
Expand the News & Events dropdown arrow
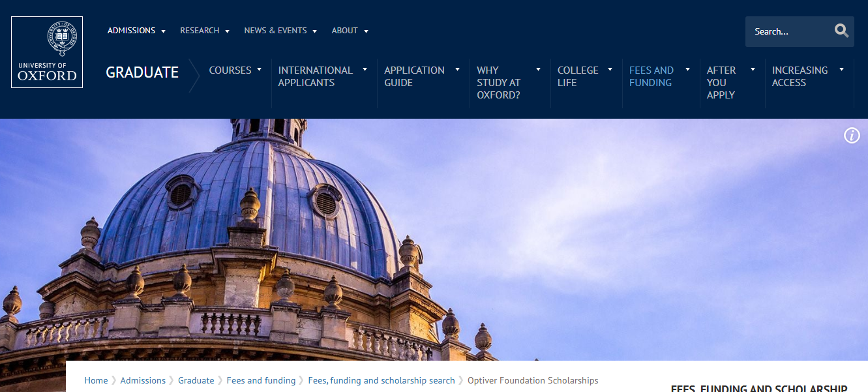click(314, 31)
